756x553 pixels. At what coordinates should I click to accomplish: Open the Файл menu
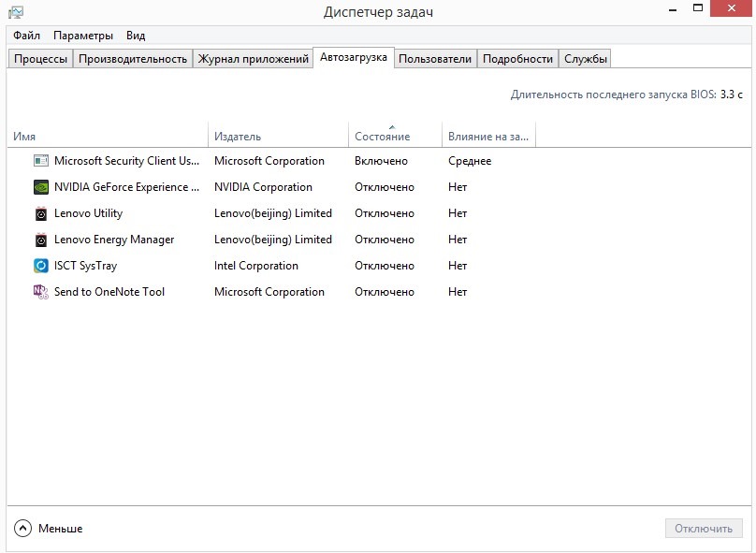(x=26, y=36)
